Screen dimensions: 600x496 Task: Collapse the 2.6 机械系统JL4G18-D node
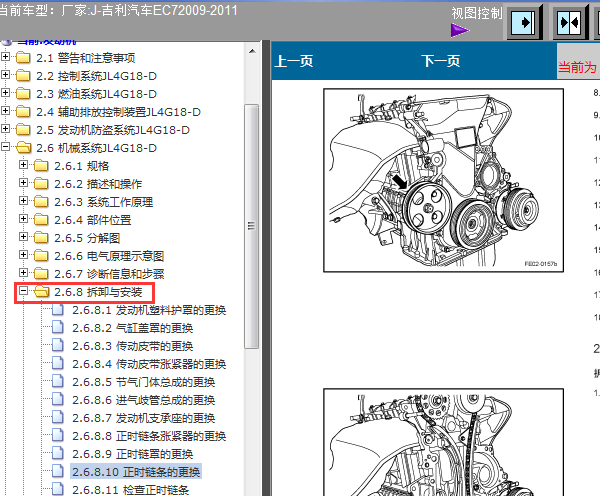pyautogui.click(x=5, y=147)
